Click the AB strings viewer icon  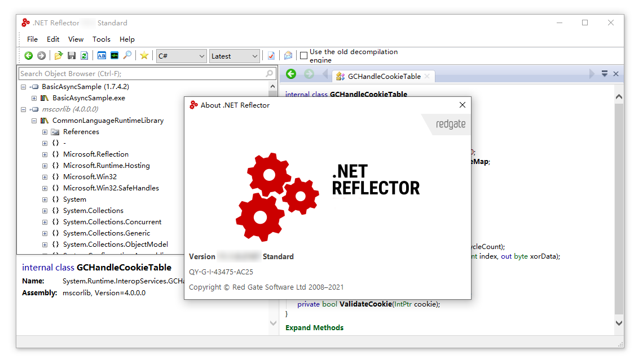click(102, 56)
